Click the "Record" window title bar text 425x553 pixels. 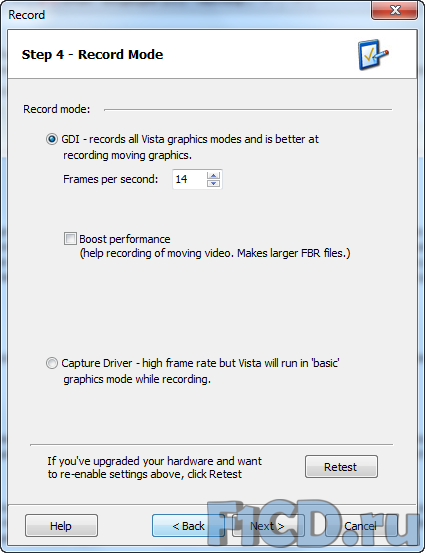(x=26, y=15)
